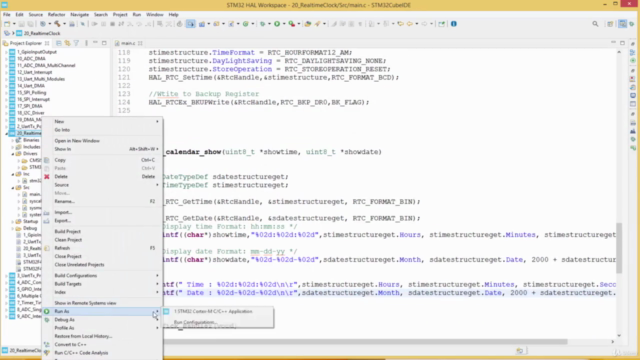This screenshot has height=360, width=640.
Task: Click code line 121 HAL_RTC_SetTime
Action: pyautogui.click(x=273, y=77)
